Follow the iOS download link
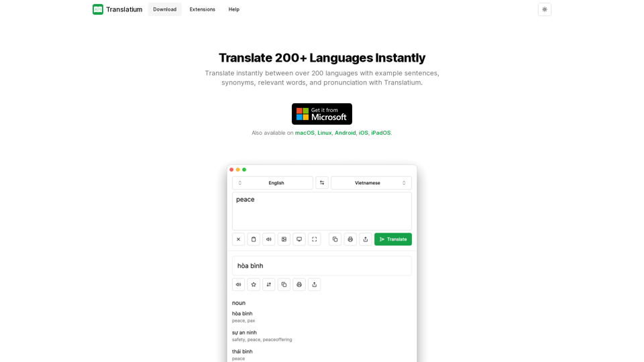644x362 pixels. (x=363, y=133)
